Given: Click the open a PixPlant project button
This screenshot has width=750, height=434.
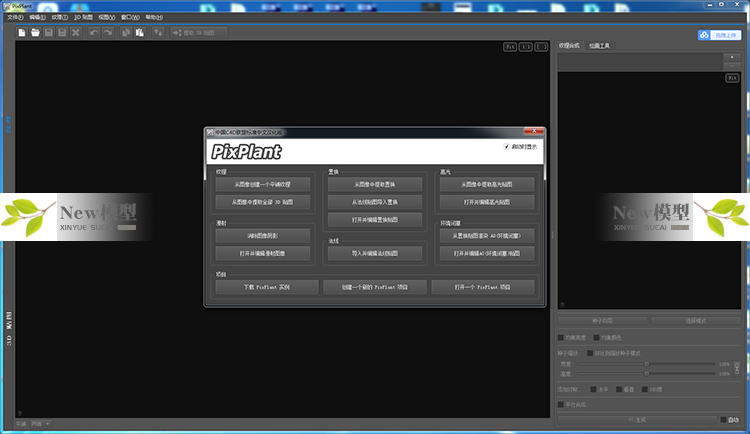Looking at the screenshot, I should (483, 287).
